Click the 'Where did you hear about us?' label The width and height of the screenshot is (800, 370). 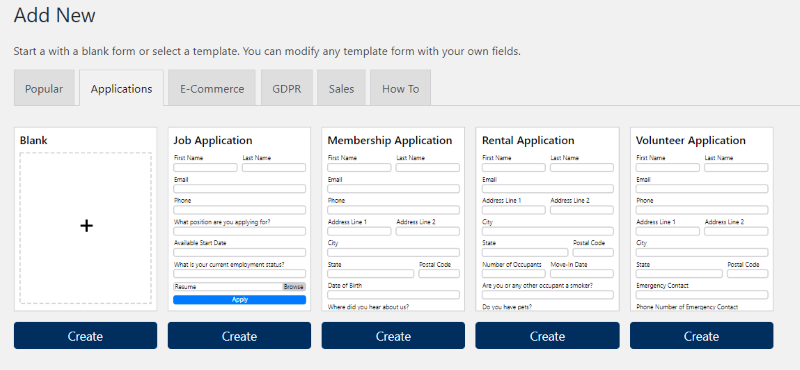pos(368,307)
